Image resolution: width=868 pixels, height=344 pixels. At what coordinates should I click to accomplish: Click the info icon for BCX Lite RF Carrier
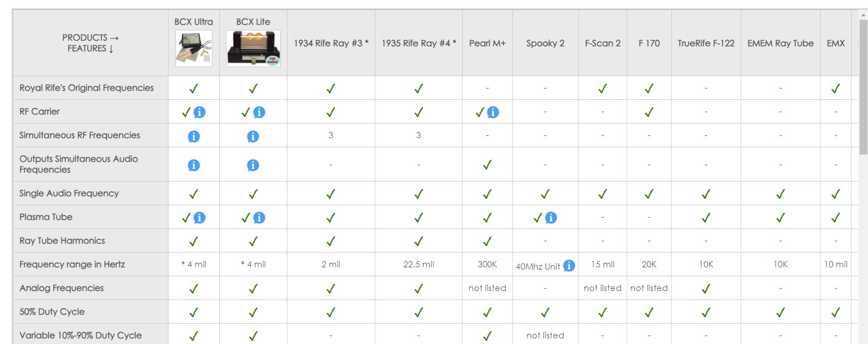point(259,112)
